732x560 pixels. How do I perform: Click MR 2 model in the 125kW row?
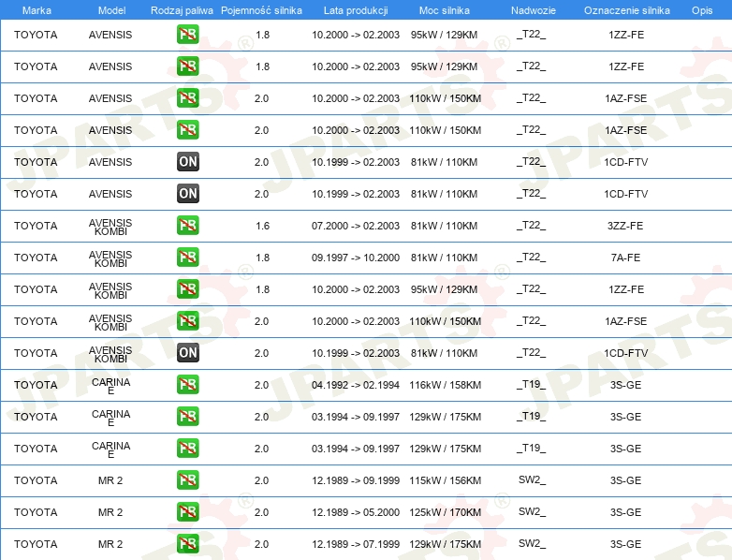[110, 512]
